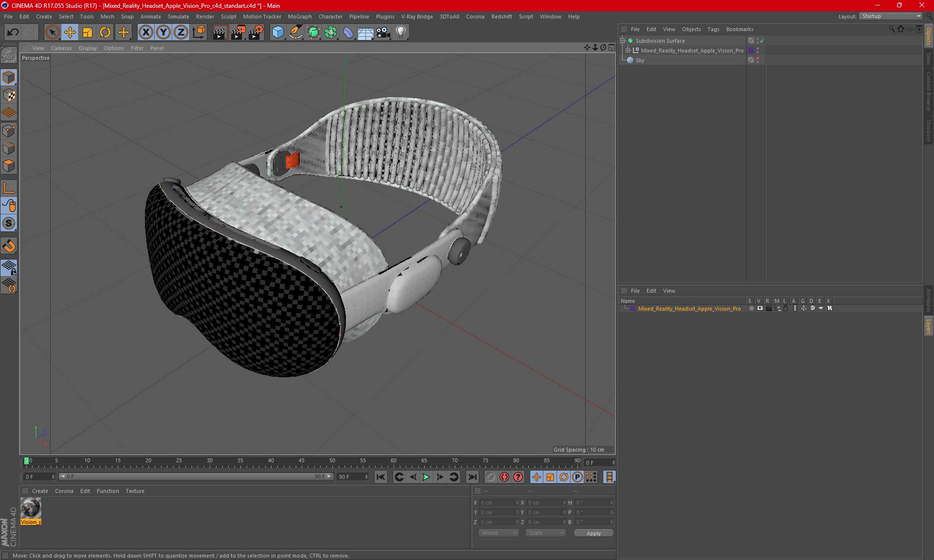Viewport: 934px width, 560px height.
Task: Click the Undo arrow icon
Action: coord(13,33)
